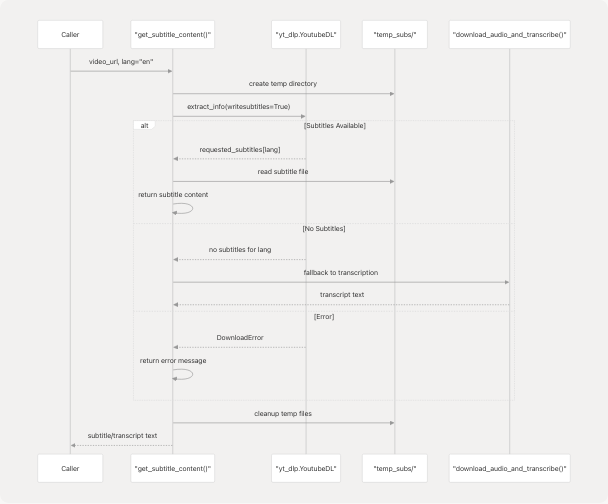This screenshot has height=504, width=608.
Task: Select the fallback to transcription message
Action: pyautogui.click(x=341, y=273)
